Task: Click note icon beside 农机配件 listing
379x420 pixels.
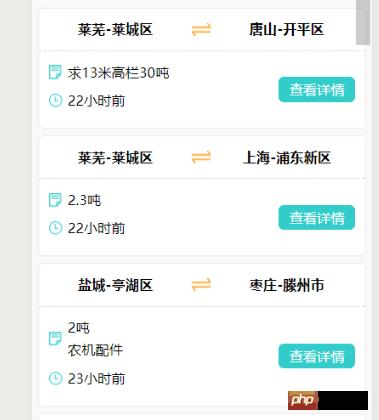Action: point(55,338)
